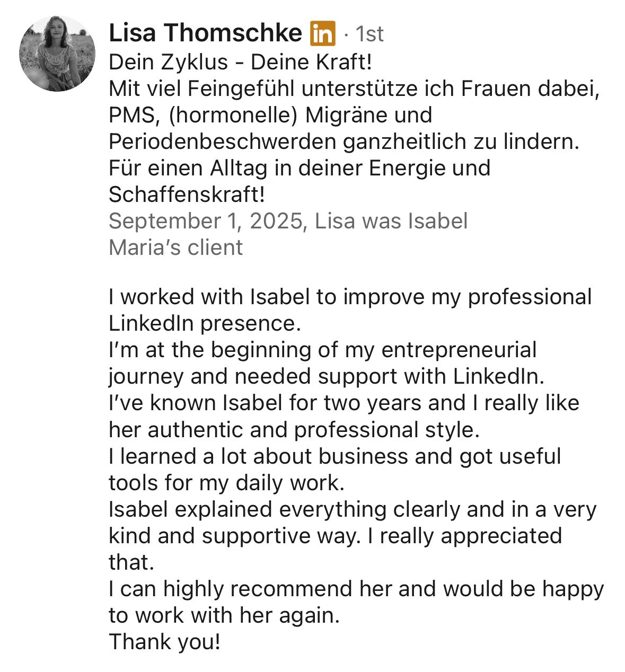625x672 pixels.
Task: Click the line starting "Mit viel Feingefühl"
Action: (x=354, y=89)
